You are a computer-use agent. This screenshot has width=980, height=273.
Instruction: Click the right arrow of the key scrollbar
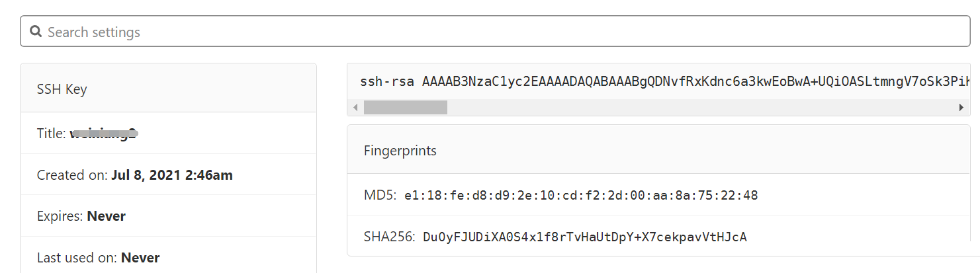961,107
